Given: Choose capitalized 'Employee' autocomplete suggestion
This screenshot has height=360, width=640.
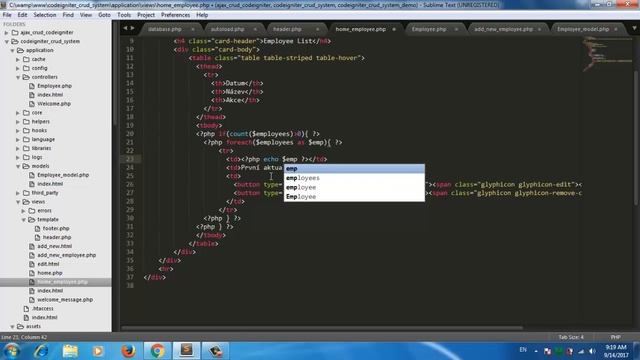Looking at the screenshot, I should [x=354, y=197].
